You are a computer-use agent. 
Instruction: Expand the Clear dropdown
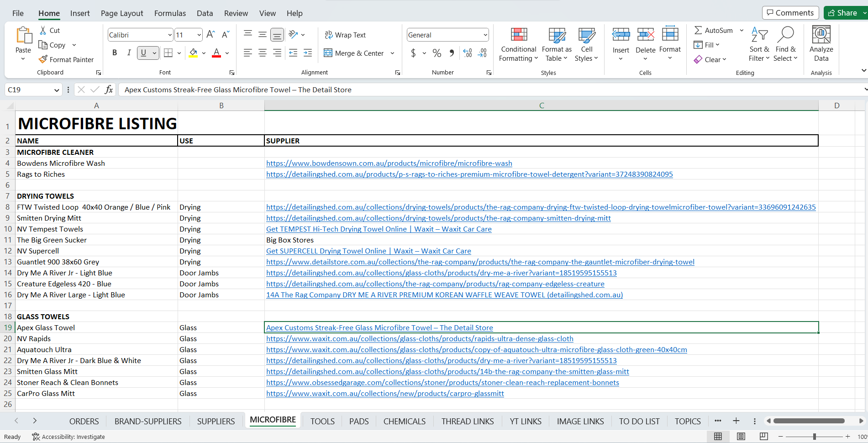pyautogui.click(x=724, y=59)
